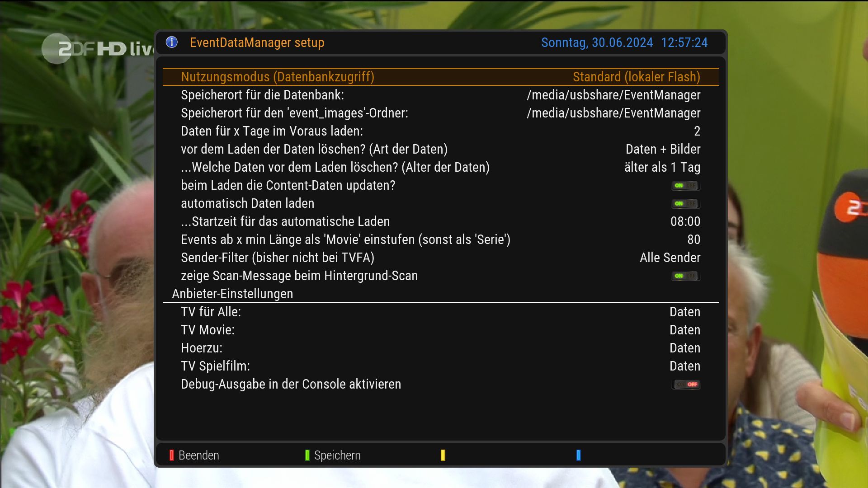Select the 'TV Movie' provider row

click(x=208, y=330)
